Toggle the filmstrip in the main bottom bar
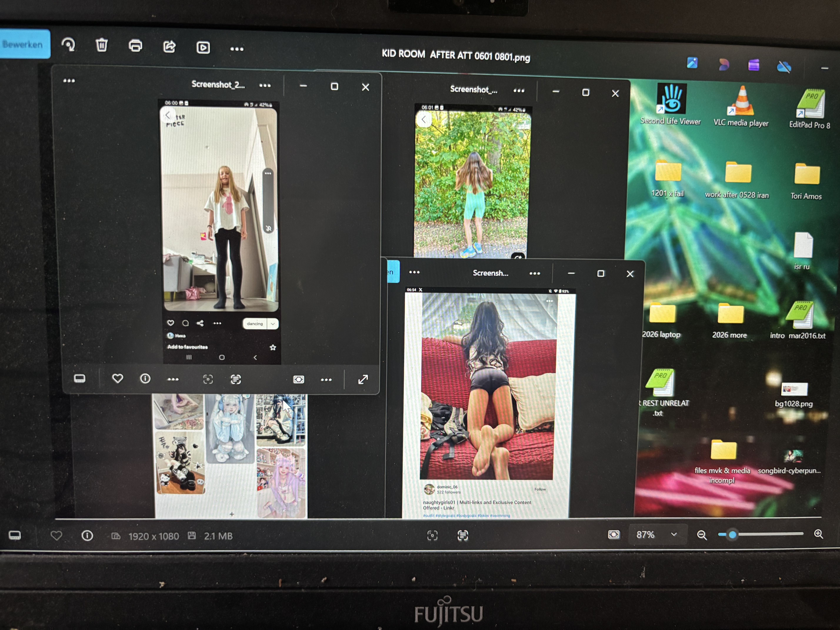 pos(15,535)
